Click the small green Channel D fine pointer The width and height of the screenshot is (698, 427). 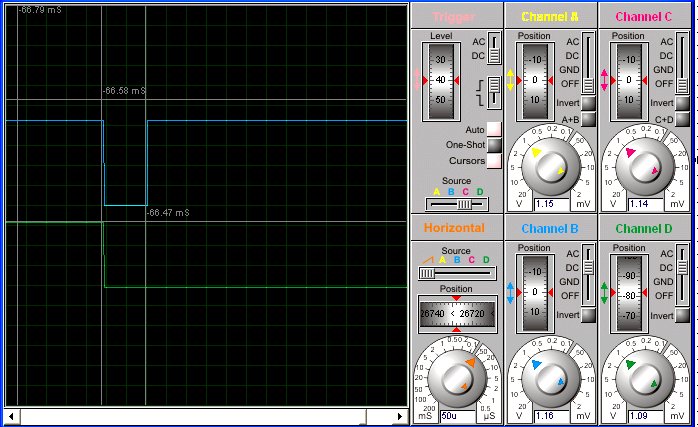tap(654, 383)
